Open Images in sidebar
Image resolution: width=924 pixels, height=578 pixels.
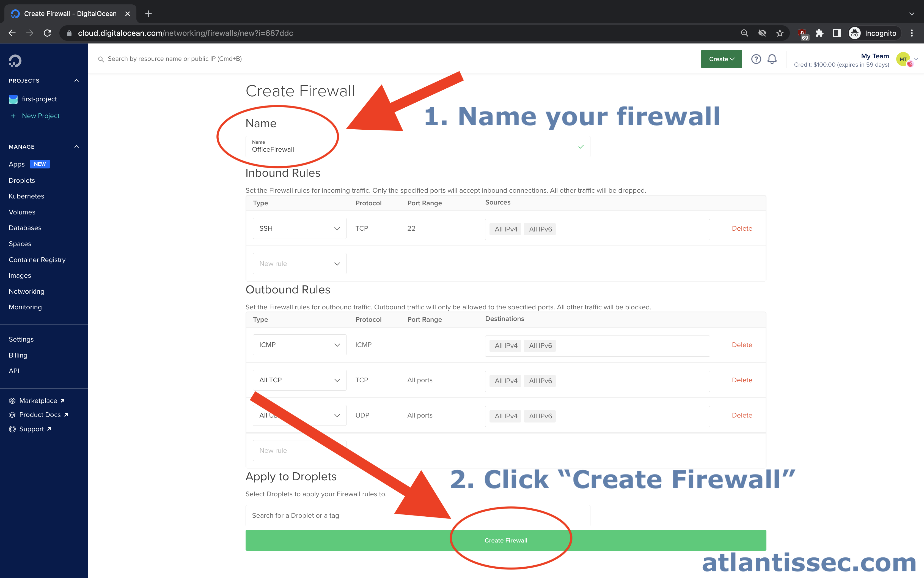tap(20, 276)
